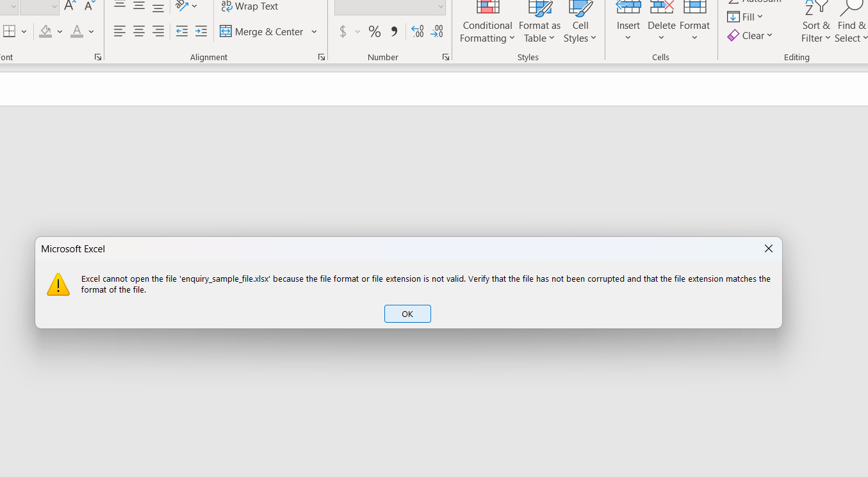Open the Fill menu
Viewport: 868px width, 477px height.
click(x=746, y=17)
